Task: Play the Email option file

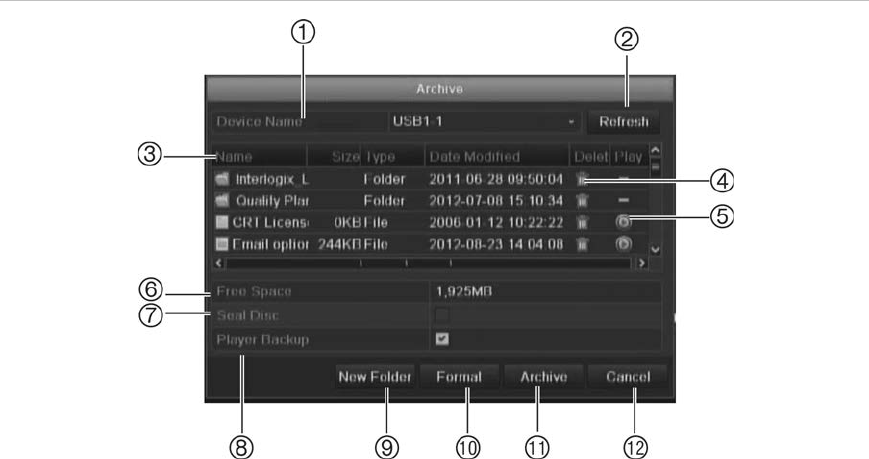Action: (x=623, y=244)
